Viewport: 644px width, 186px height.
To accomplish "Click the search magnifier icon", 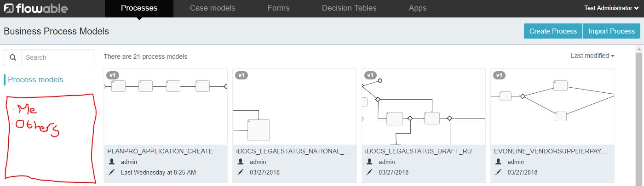I will (x=13, y=57).
